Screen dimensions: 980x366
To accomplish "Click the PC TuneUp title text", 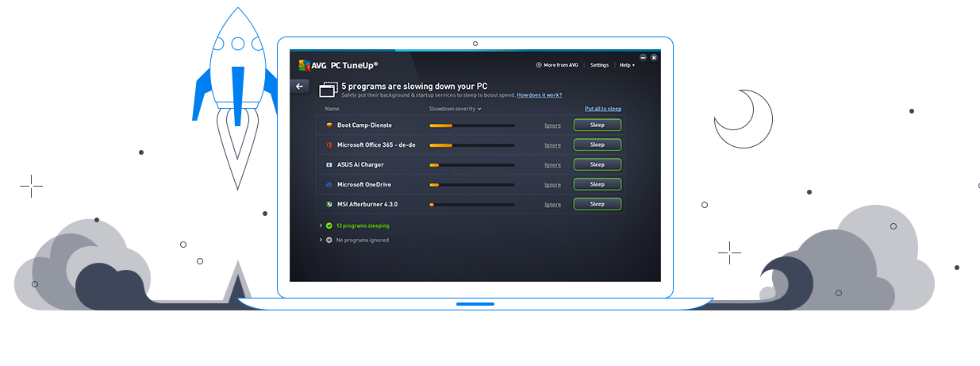I will 354,65.
